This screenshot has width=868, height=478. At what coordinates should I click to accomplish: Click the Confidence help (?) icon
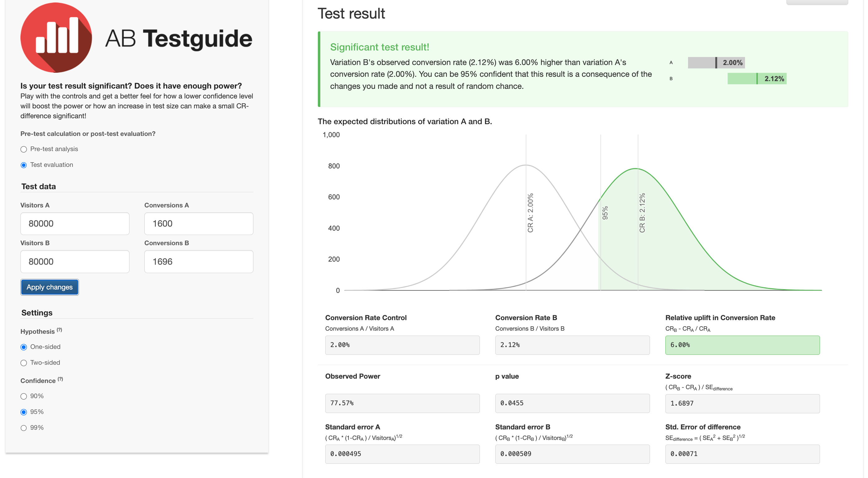point(60,379)
